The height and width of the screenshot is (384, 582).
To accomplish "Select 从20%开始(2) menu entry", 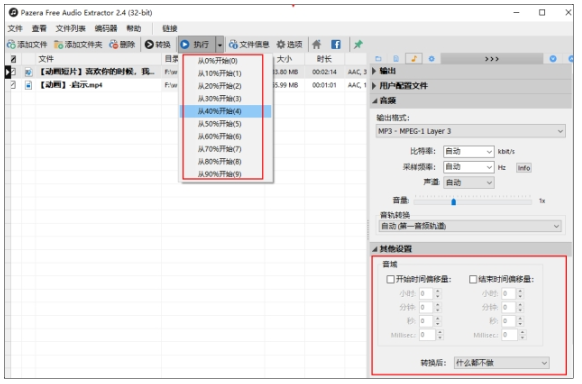I will 226,86.
